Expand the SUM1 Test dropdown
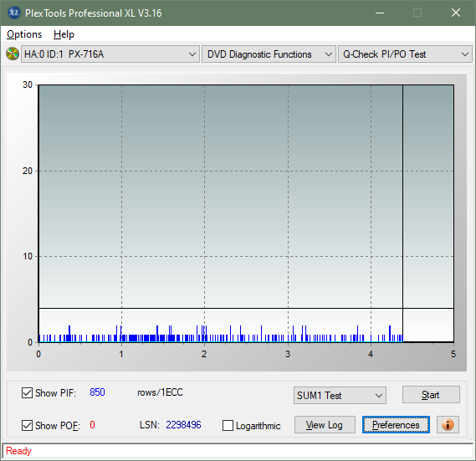 point(340,396)
